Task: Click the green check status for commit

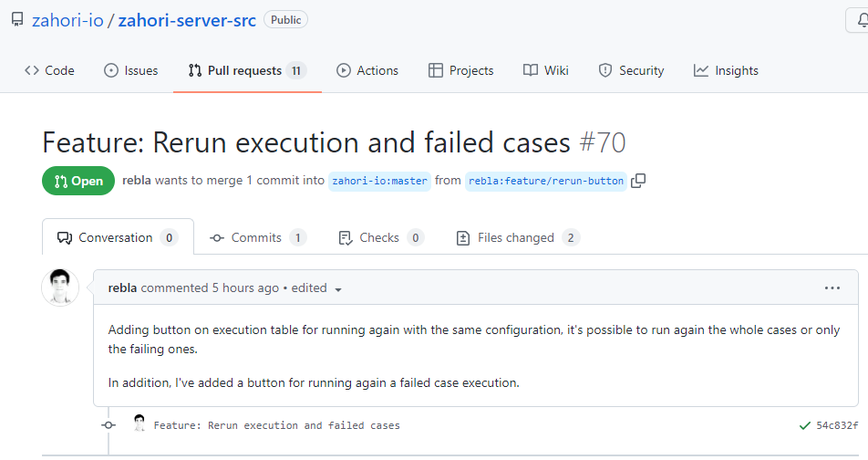Action: click(805, 425)
